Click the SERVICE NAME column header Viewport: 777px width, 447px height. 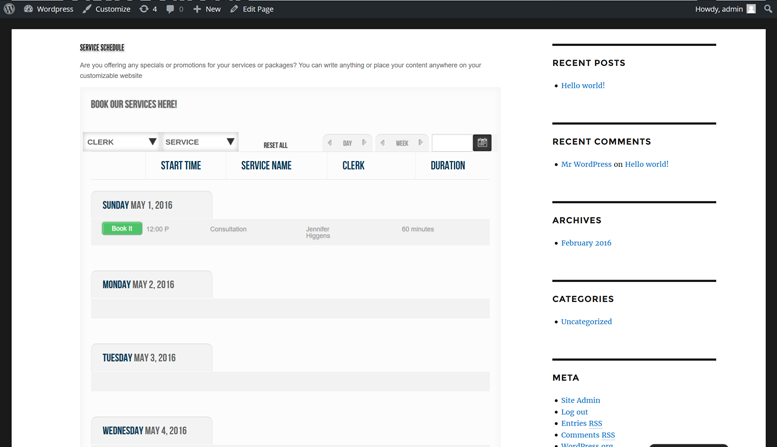266,166
